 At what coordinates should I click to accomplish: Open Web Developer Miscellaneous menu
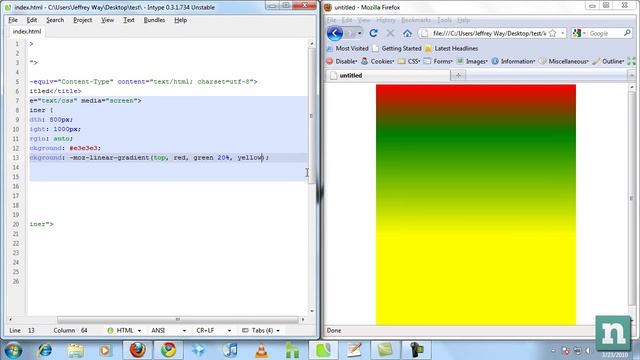click(564, 61)
